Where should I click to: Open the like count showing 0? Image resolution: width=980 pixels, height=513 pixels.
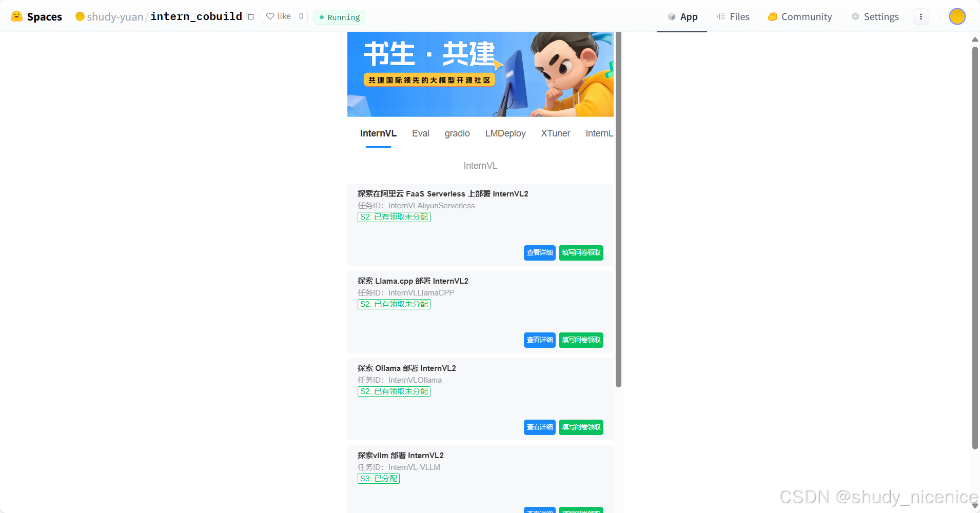point(301,16)
